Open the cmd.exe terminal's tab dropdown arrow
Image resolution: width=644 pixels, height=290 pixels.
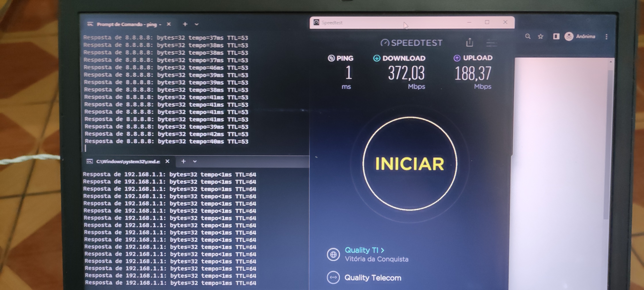point(195,162)
